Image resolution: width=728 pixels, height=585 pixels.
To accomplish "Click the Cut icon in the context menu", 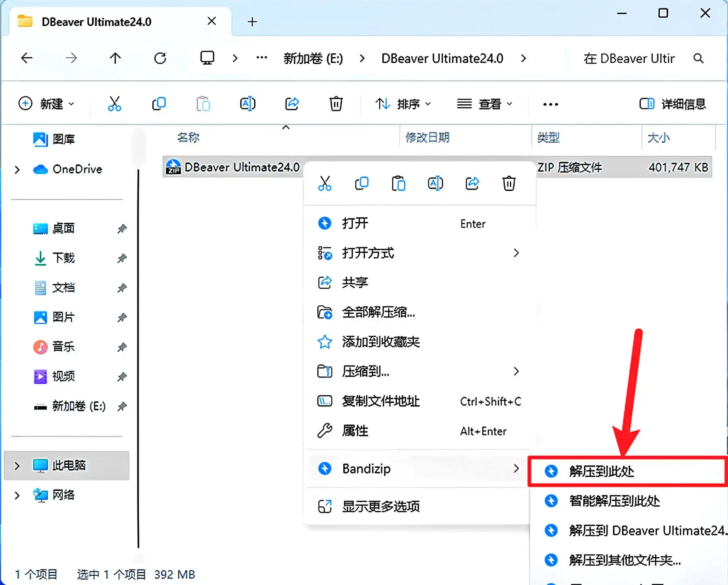I will tap(324, 184).
